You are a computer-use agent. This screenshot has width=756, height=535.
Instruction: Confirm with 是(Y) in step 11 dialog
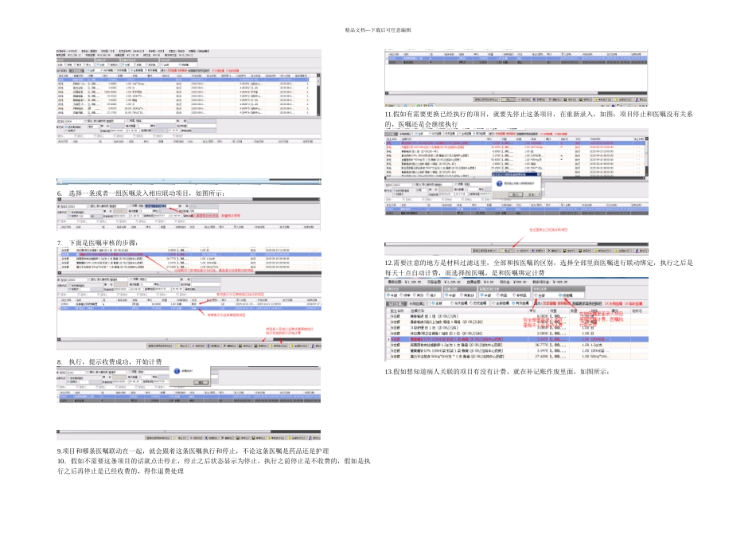click(516, 194)
